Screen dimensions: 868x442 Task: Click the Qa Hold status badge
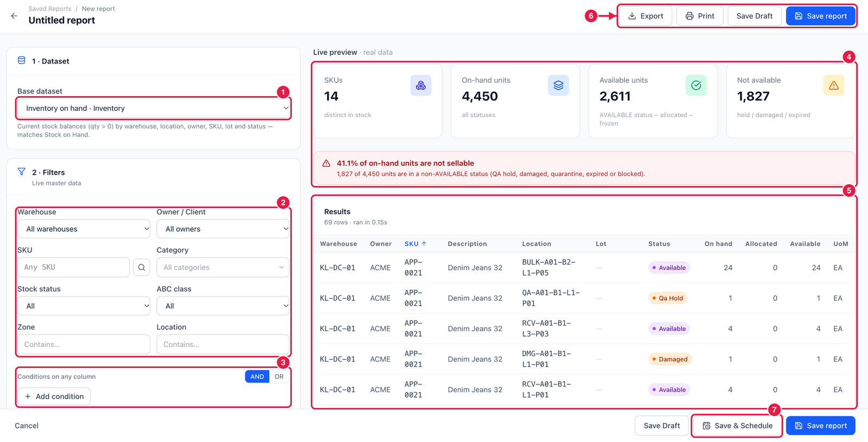pos(668,298)
